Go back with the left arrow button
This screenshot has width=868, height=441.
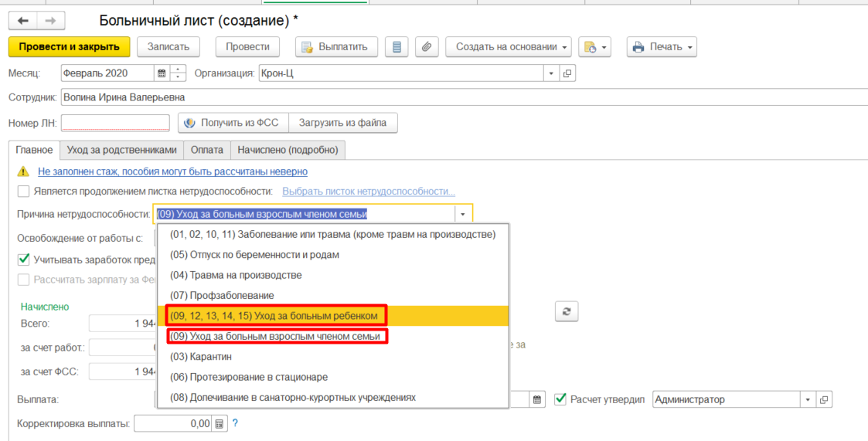pyautogui.click(x=22, y=21)
